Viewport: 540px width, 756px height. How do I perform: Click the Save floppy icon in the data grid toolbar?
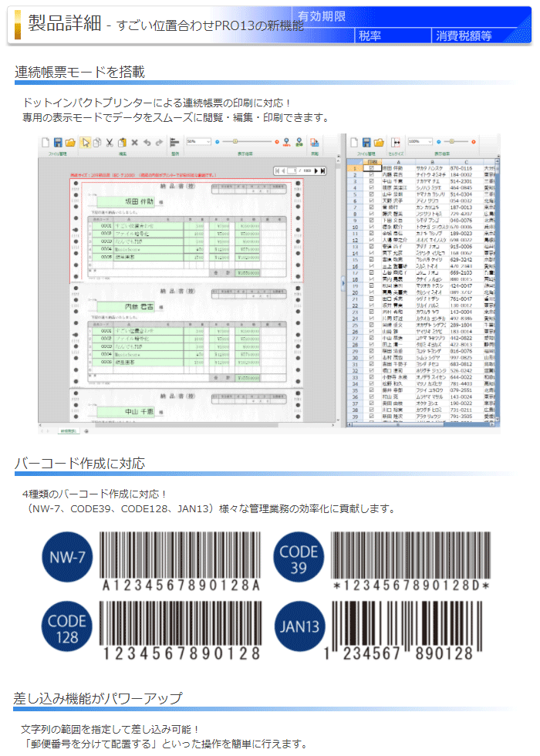[366, 142]
